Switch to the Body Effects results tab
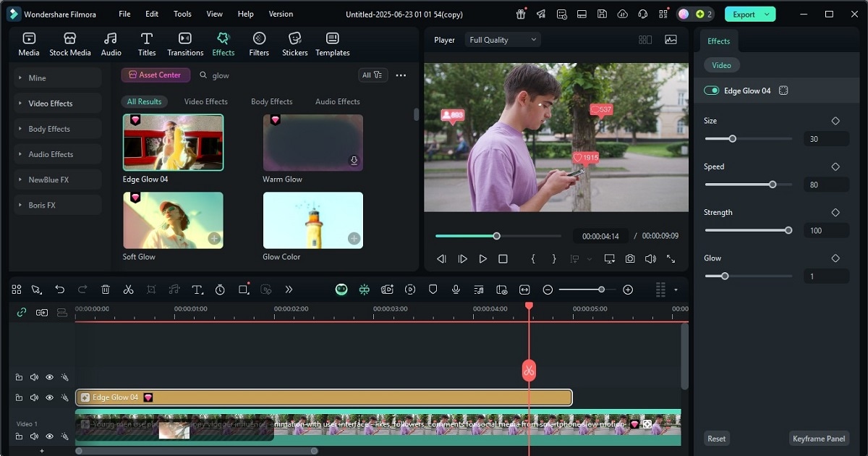Screen dimensions: 868x456 (x=271, y=101)
